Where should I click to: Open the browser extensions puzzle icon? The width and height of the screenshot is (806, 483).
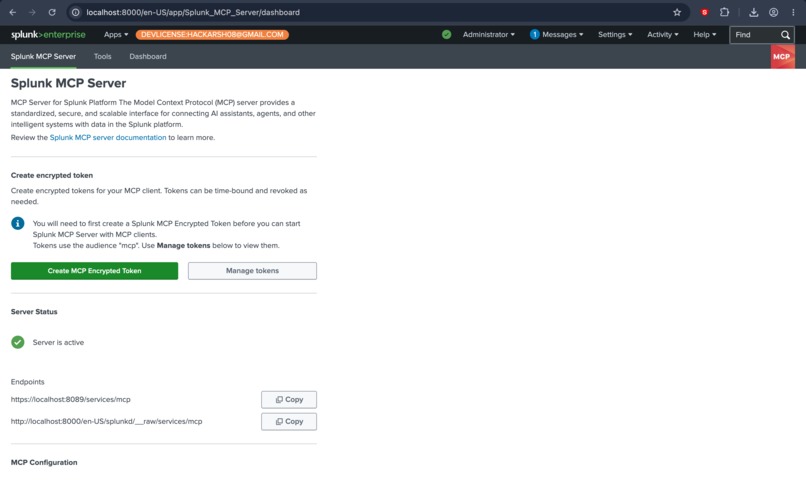(724, 12)
